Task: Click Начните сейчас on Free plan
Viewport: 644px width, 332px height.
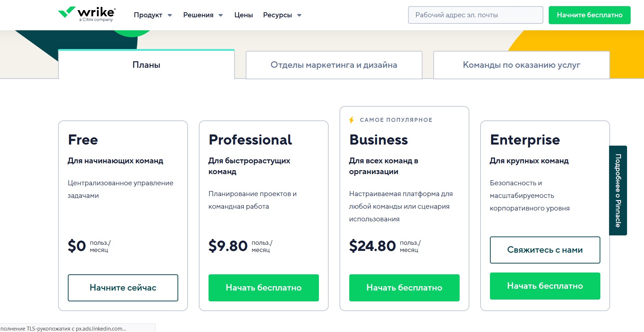Action: tap(123, 288)
